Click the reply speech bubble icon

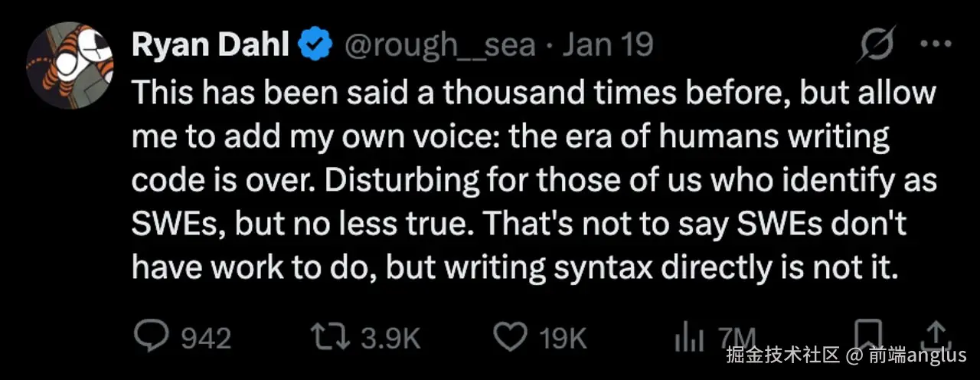(151, 336)
